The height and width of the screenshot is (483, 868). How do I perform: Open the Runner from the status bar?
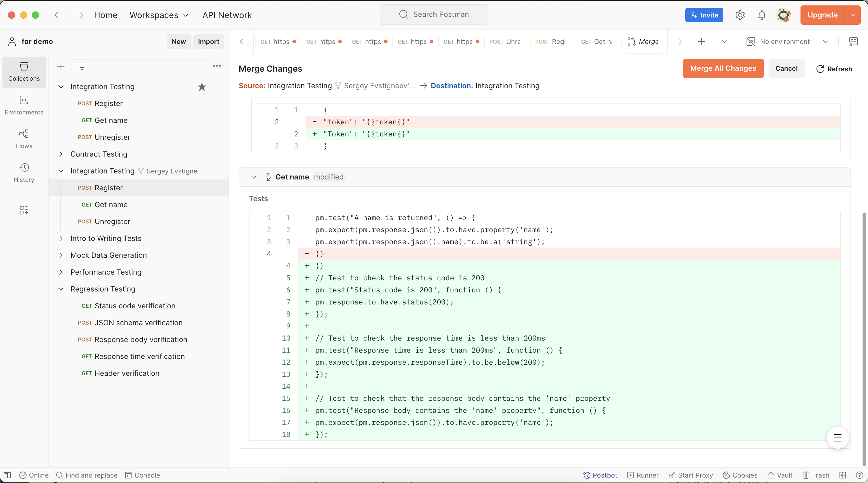[x=643, y=475]
